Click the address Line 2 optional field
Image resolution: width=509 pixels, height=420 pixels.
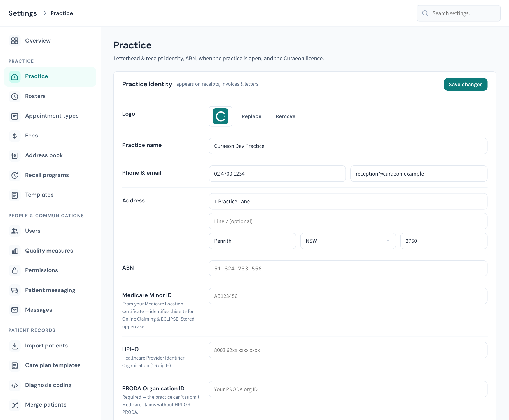348,221
